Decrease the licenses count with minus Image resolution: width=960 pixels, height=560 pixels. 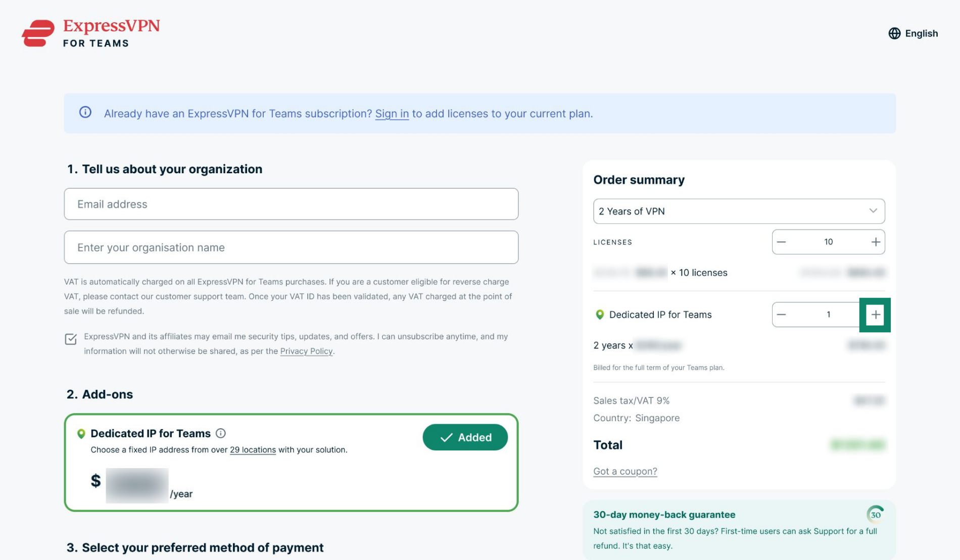[781, 242]
